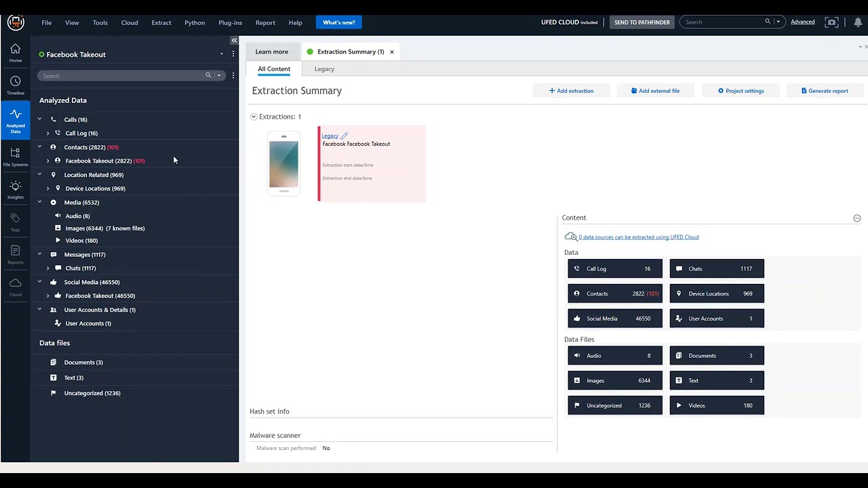
Task: Click the UFED Cloud icon in Content
Action: 571,237
